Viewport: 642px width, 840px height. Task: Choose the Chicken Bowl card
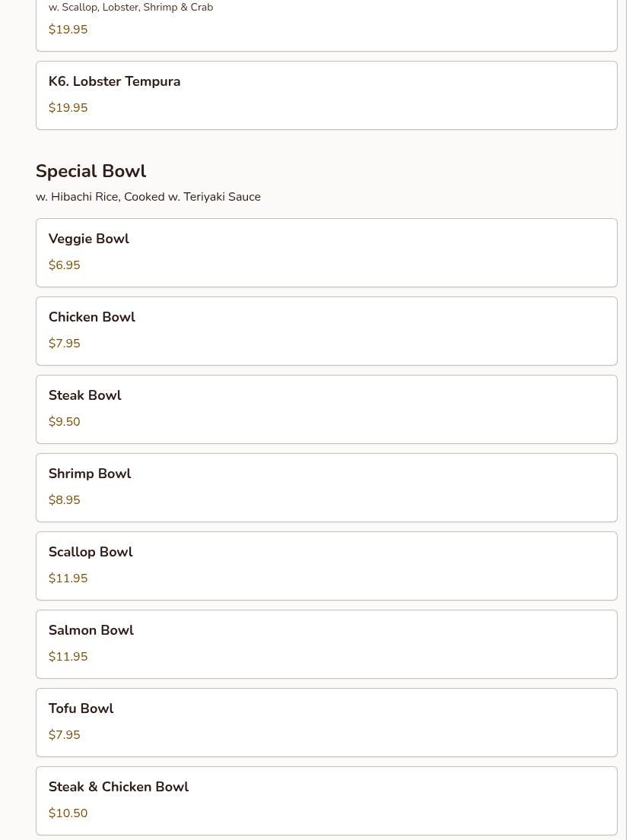[326, 331]
